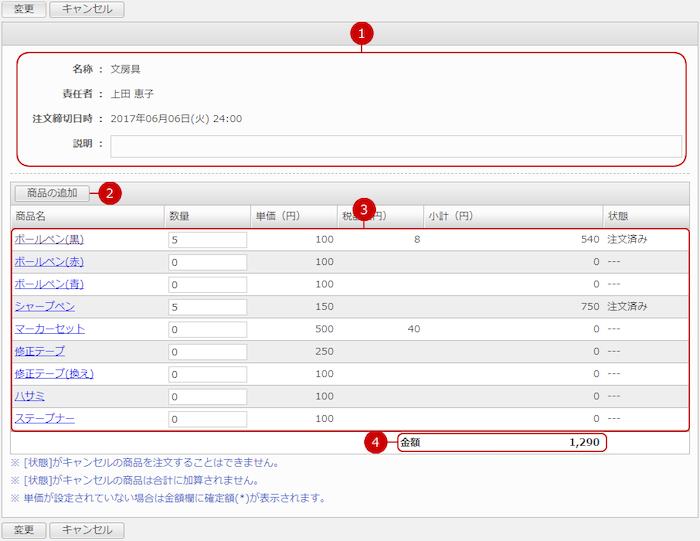Open the ボールペン(黒) product link

[x=49, y=240]
